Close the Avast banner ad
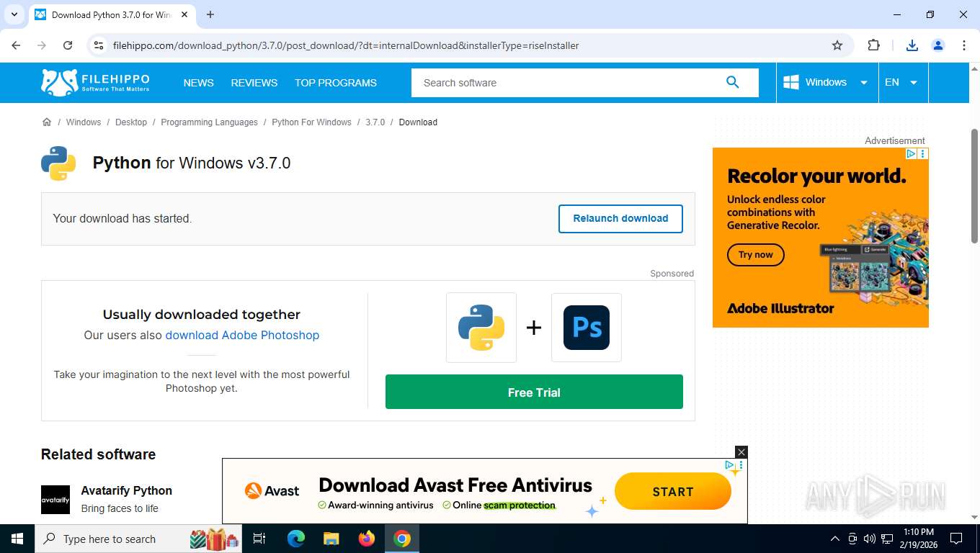The width and height of the screenshot is (980, 553). click(x=741, y=452)
